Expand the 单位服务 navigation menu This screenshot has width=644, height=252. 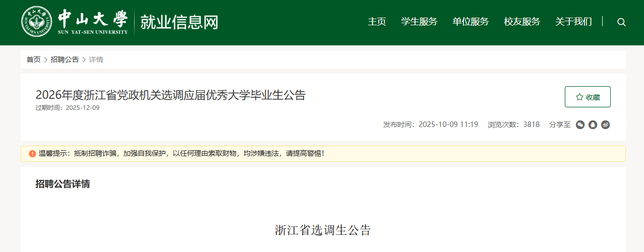[471, 22]
